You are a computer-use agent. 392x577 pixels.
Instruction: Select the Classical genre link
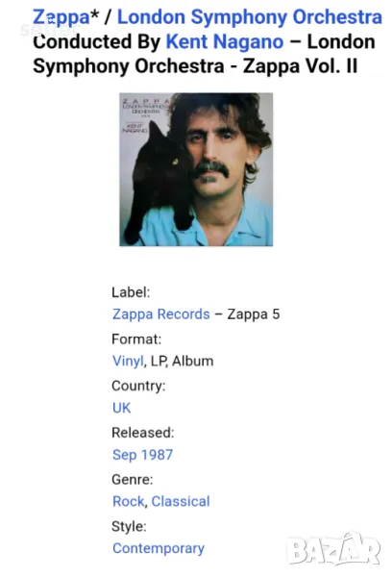pos(181,501)
